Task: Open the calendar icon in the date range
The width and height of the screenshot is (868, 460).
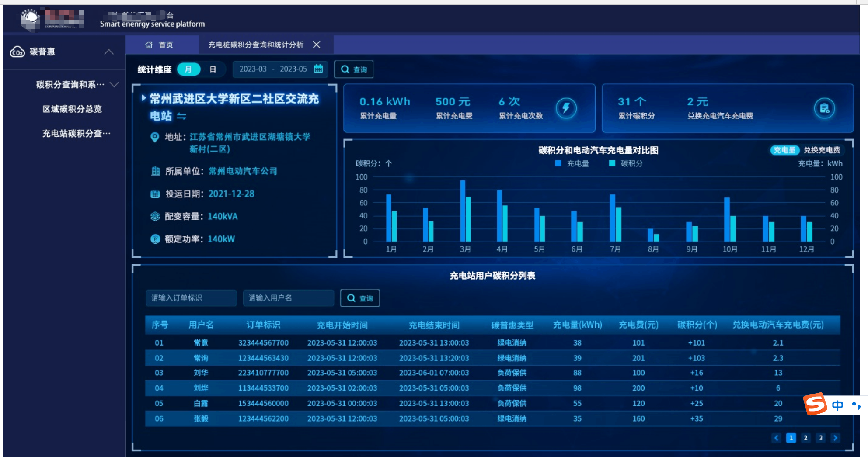Action: (x=318, y=69)
